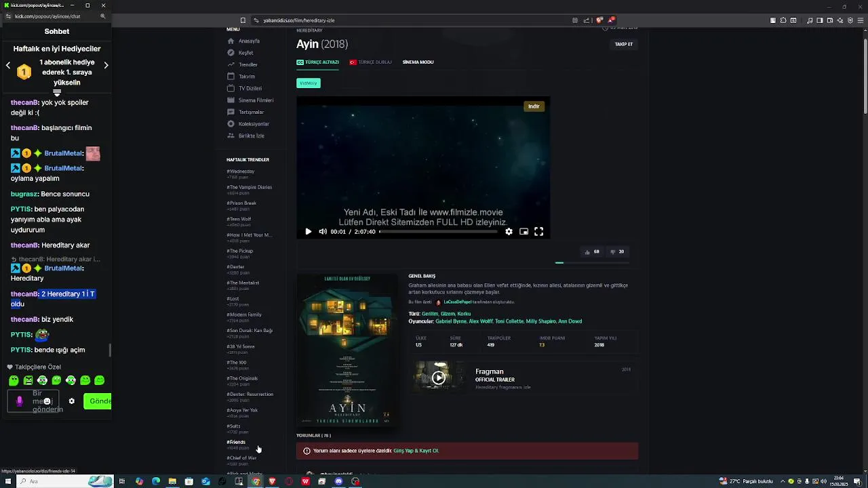This screenshot has height=488, width=868.
Task: Open the Windows Start menu
Action: pos(7,481)
